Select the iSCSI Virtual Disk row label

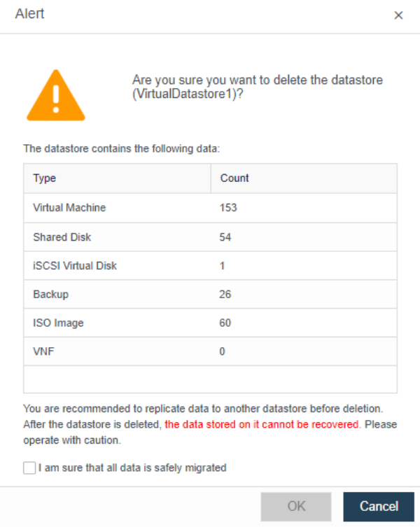75,266
